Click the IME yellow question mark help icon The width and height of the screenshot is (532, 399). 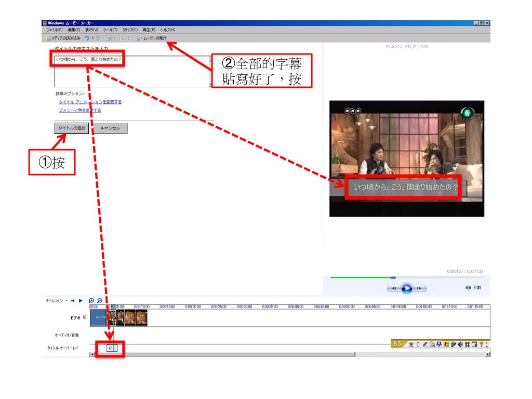click(x=482, y=344)
